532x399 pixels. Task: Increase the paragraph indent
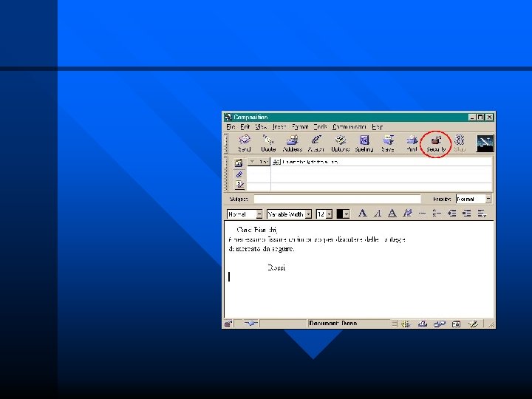(x=467, y=214)
